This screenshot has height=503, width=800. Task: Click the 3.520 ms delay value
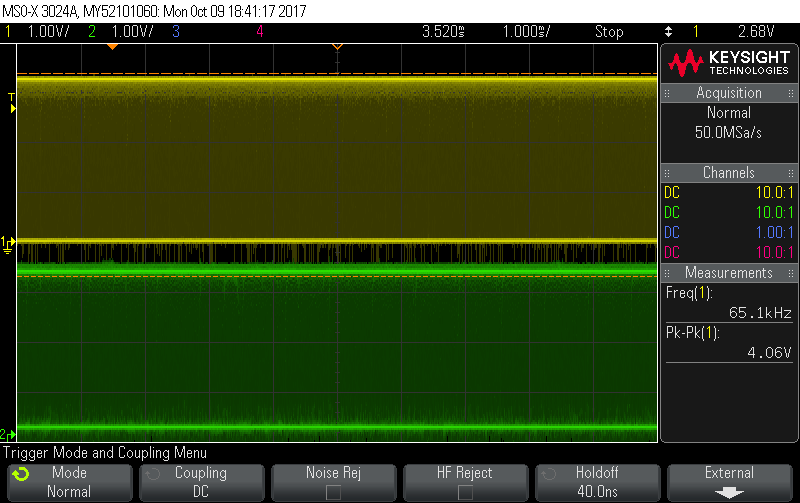(x=443, y=32)
